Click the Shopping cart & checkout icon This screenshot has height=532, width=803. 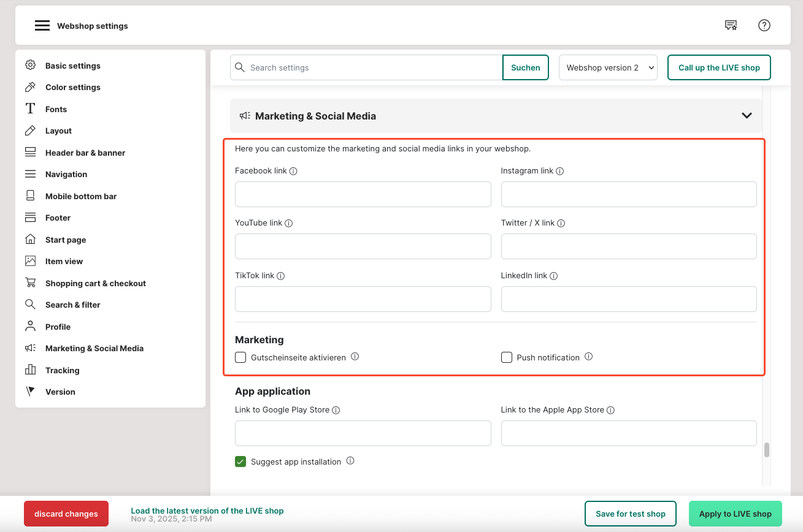30,283
